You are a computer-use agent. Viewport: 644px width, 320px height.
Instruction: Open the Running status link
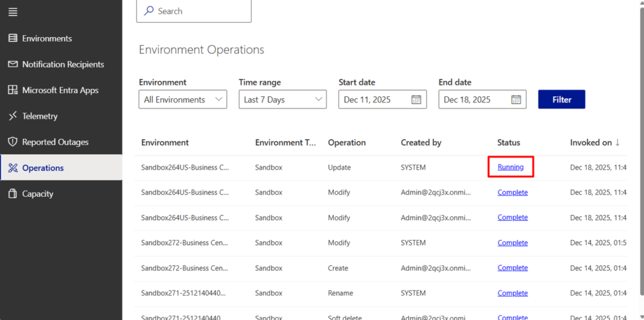[510, 167]
